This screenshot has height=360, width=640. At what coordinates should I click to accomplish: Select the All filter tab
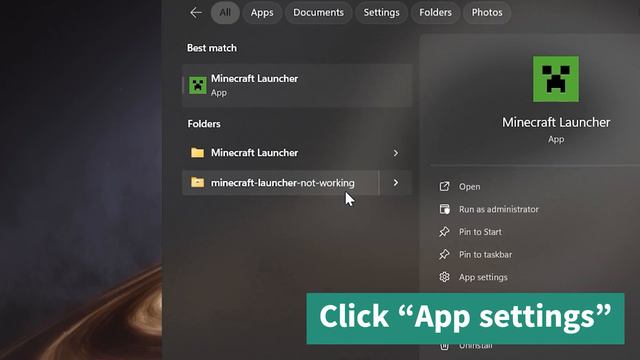[x=225, y=13]
